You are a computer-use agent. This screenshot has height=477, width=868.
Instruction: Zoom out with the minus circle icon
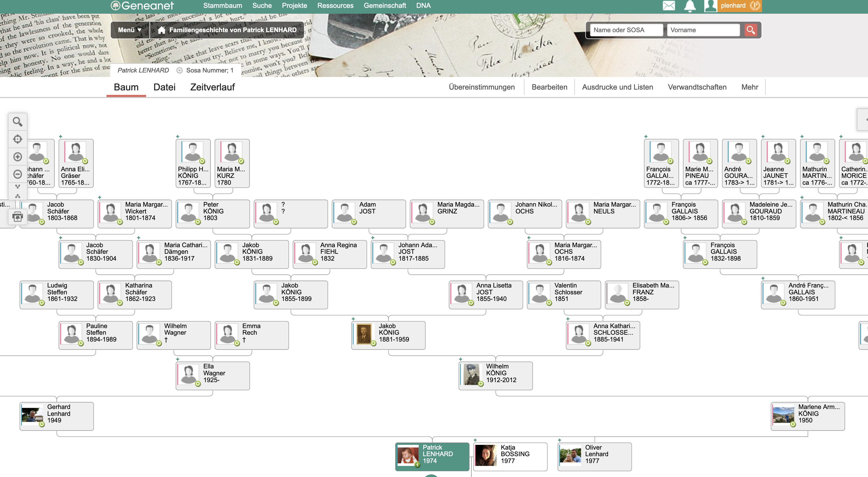coord(17,174)
